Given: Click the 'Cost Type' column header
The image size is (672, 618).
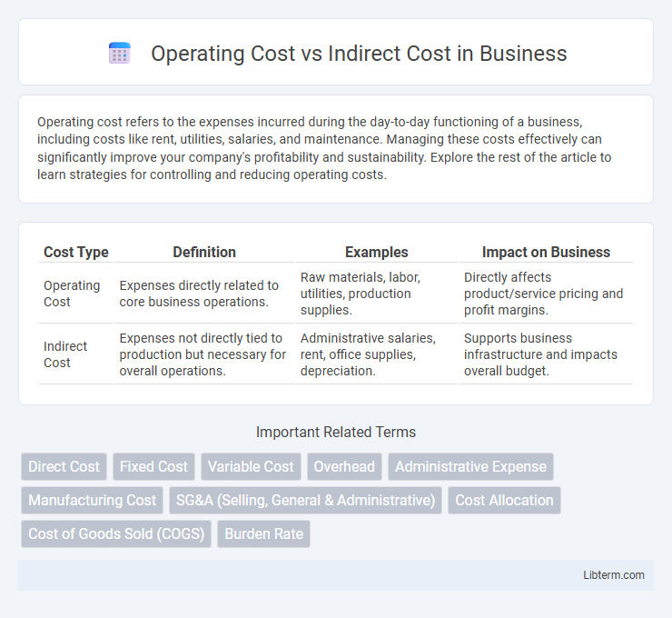Looking at the screenshot, I should tap(76, 252).
